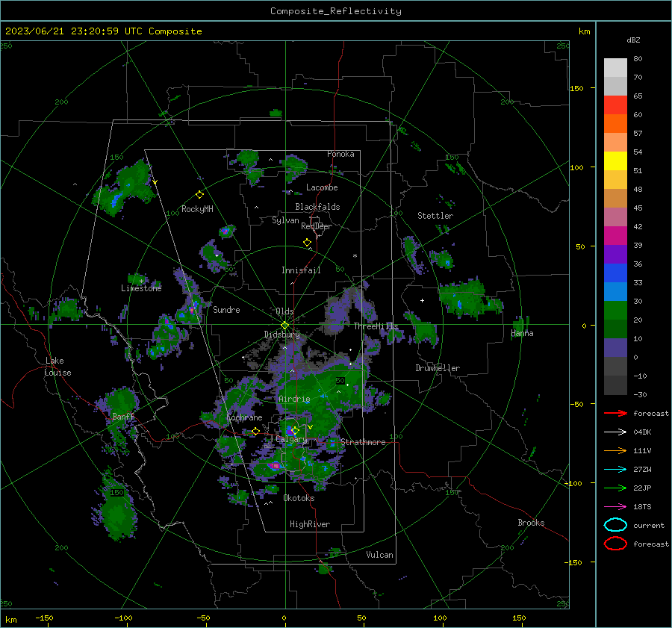
Task: Click the strong magenta storm cell south of Calgary
Action: (x=275, y=465)
